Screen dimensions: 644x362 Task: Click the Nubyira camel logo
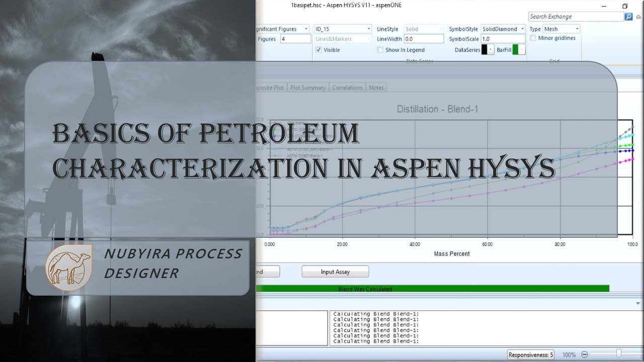[68, 267]
